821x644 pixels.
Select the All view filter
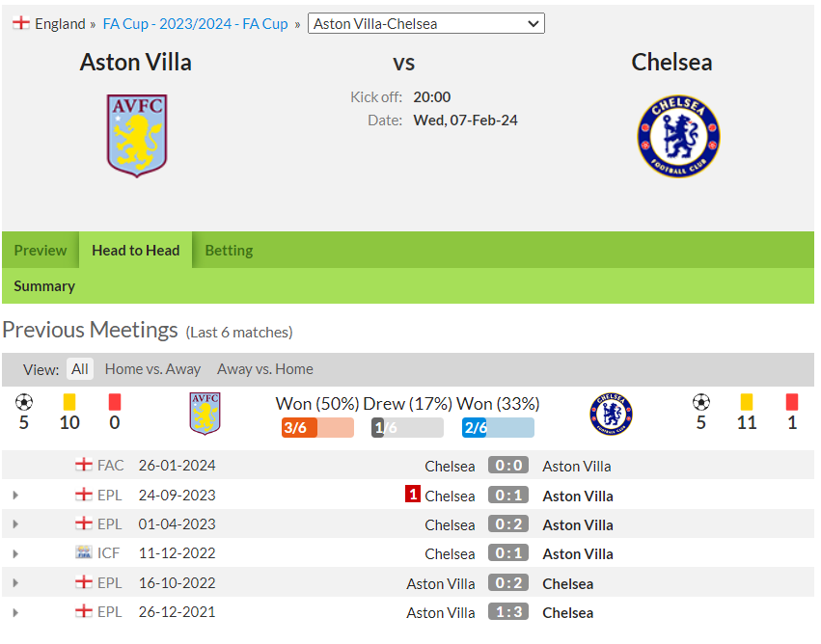(x=79, y=369)
